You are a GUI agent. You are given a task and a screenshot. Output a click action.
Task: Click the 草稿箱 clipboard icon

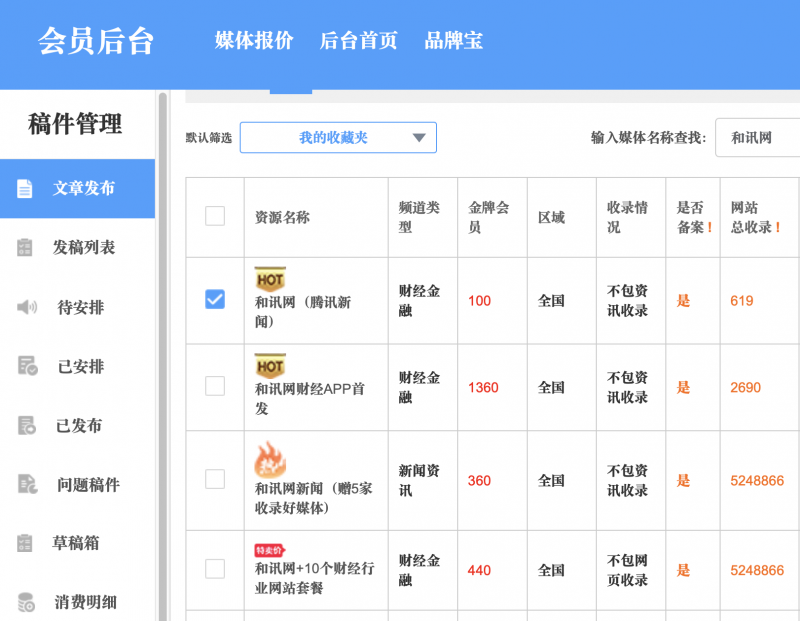point(24,543)
